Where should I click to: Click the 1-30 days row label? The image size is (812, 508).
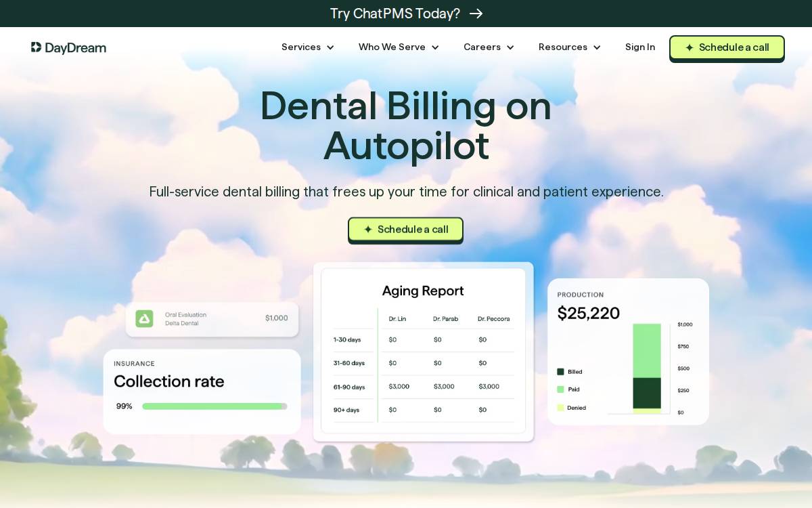coord(347,340)
